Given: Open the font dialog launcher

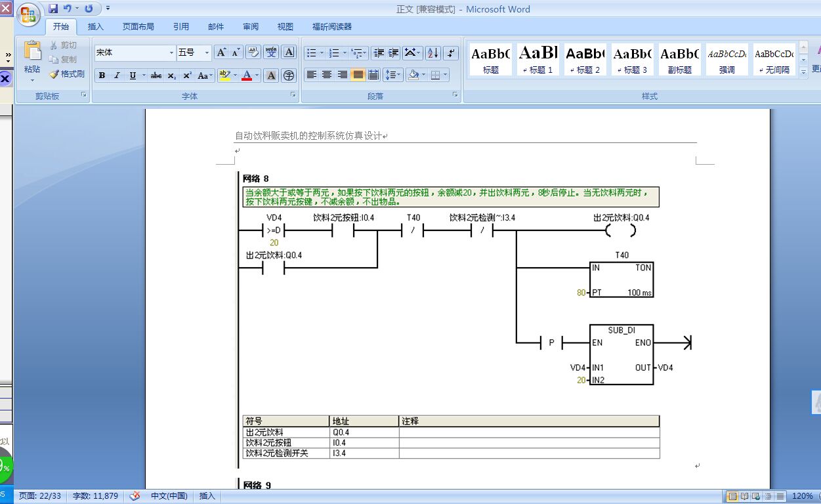Looking at the screenshot, I should [x=293, y=95].
